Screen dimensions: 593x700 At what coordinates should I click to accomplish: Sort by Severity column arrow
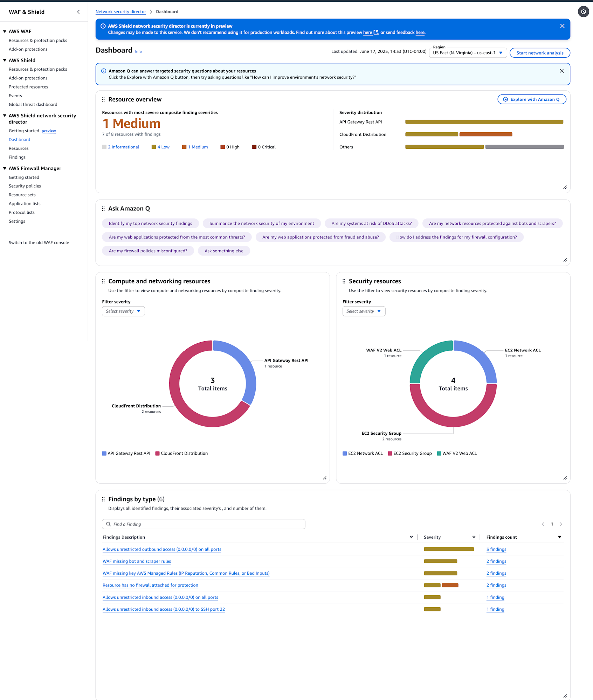474,537
